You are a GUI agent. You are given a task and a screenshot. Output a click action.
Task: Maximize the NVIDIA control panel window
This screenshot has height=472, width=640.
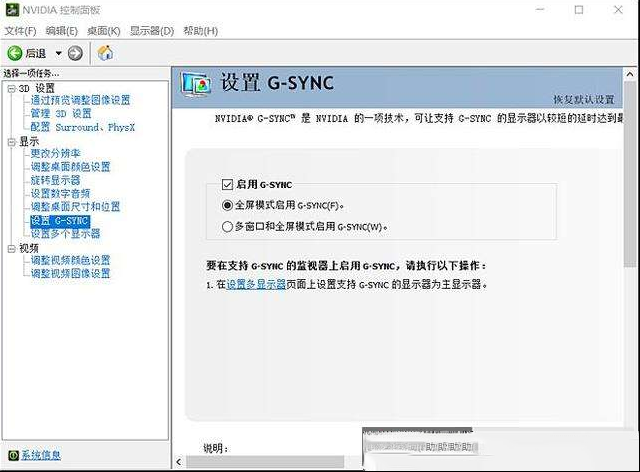(579, 10)
